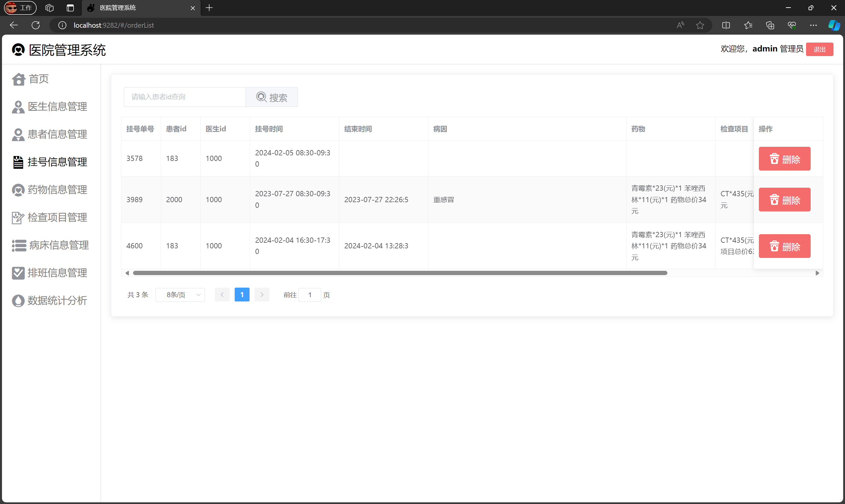Click the 药物信息管理 medicine icon

pyautogui.click(x=18, y=190)
